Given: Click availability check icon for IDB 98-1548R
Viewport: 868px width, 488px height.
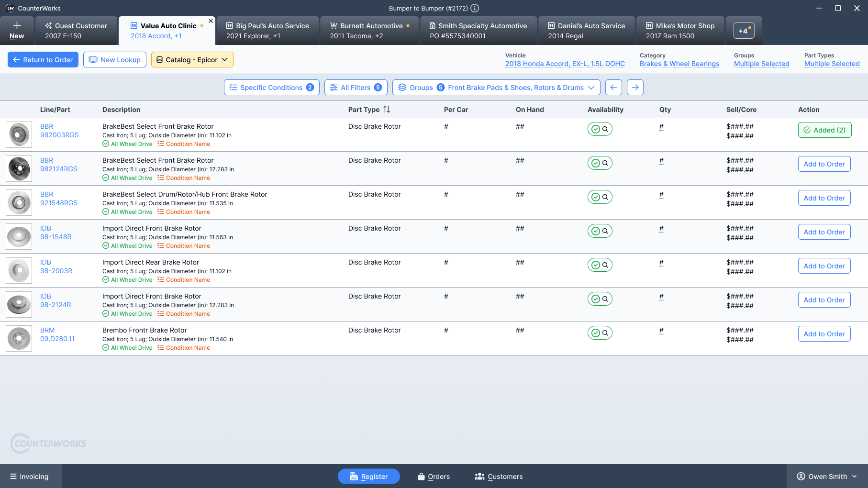Looking at the screenshot, I should coord(595,231).
